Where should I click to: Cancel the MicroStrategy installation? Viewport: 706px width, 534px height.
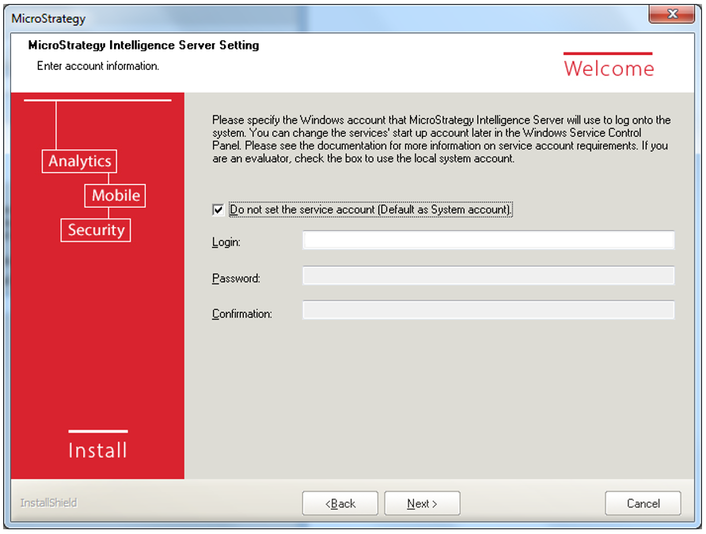click(642, 503)
